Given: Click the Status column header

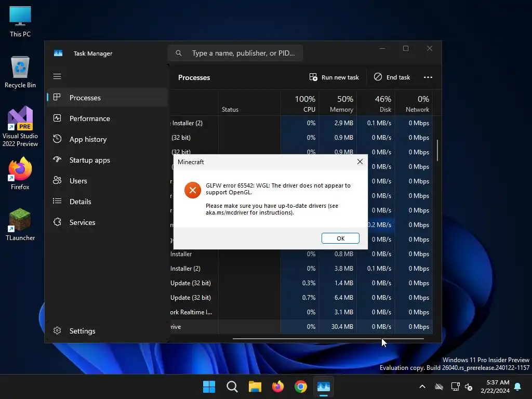Looking at the screenshot, I should tap(249, 103).
